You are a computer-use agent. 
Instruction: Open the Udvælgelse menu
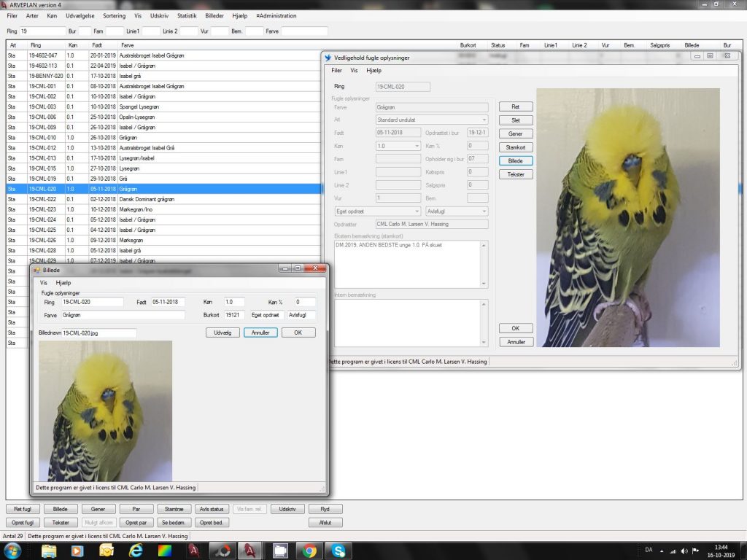(80, 16)
